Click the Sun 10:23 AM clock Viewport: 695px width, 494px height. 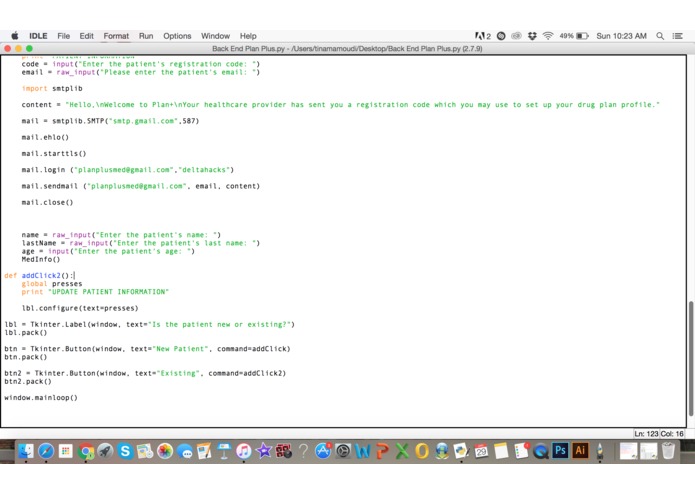pyautogui.click(x=621, y=36)
